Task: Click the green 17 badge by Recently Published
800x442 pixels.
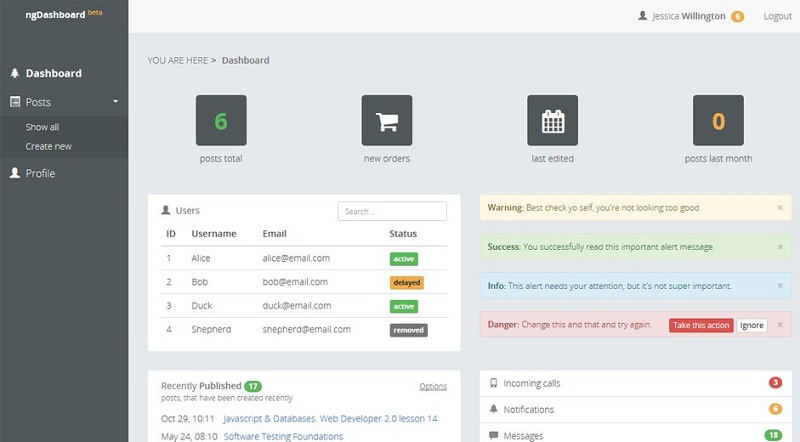Action: click(x=253, y=386)
